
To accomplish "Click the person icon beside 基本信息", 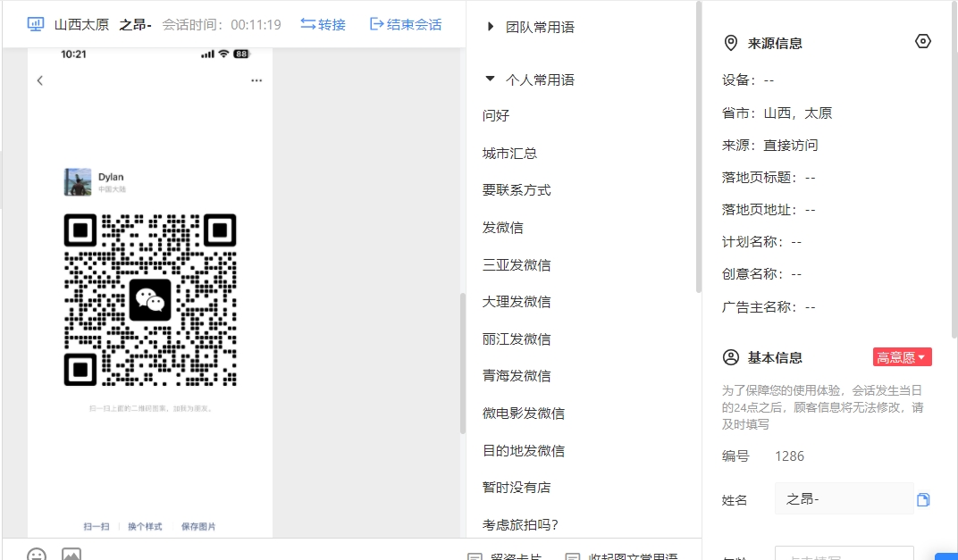I will (731, 357).
